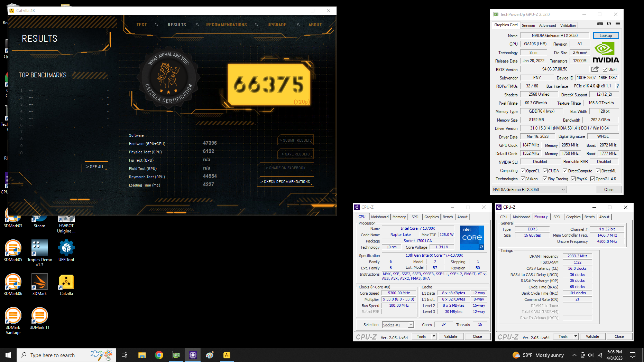Toggle the PhysX checkbox
644x362 pixels.
(573, 179)
